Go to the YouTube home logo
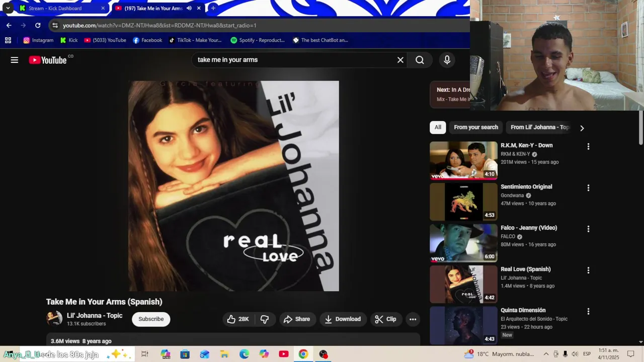The width and height of the screenshot is (644, 362). (48, 60)
